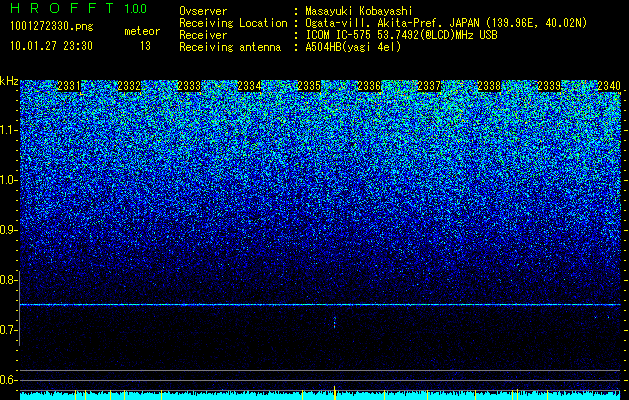Select the file name 1001272330.png
This screenshot has width=629, height=400.
(x=51, y=26)
